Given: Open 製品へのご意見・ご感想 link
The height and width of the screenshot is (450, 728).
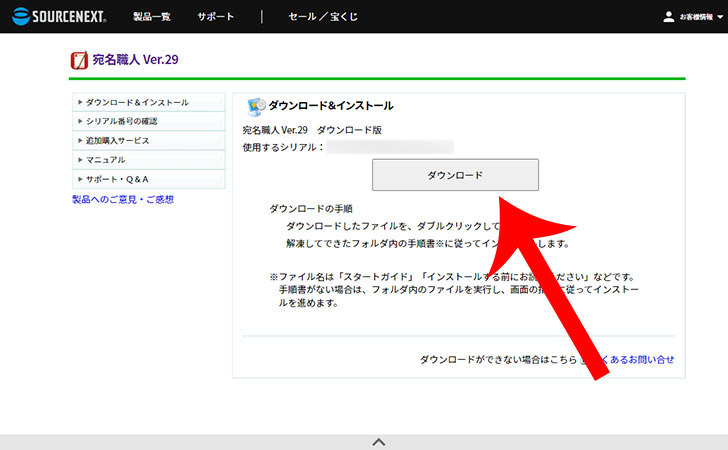Looking at the screenshot, I should [123, 199].
